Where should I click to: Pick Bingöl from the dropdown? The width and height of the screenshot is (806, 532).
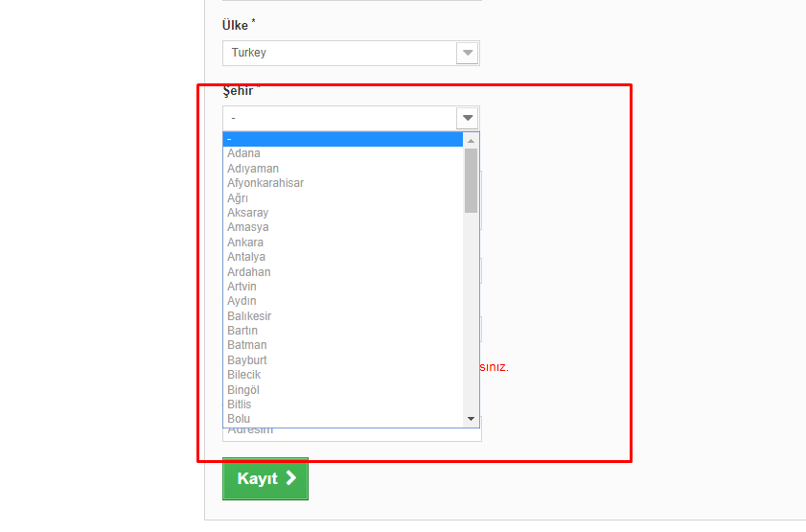[x=243, y=390]
